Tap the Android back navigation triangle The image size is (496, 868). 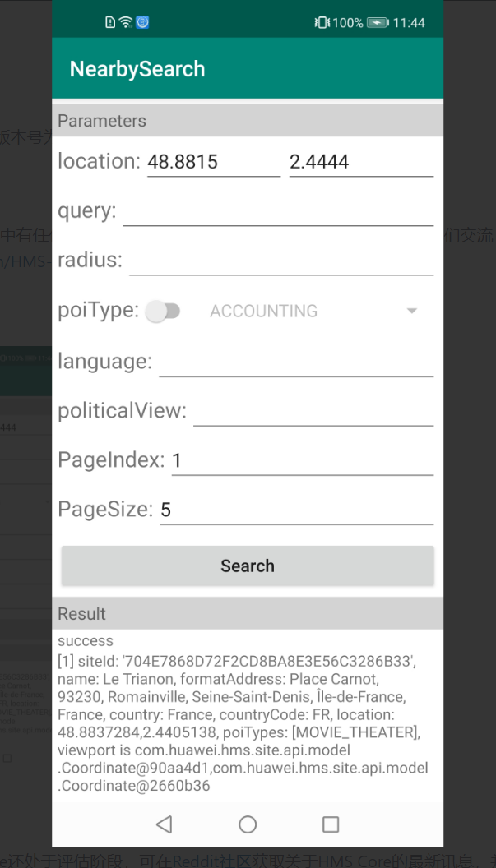tap(165, 824)
